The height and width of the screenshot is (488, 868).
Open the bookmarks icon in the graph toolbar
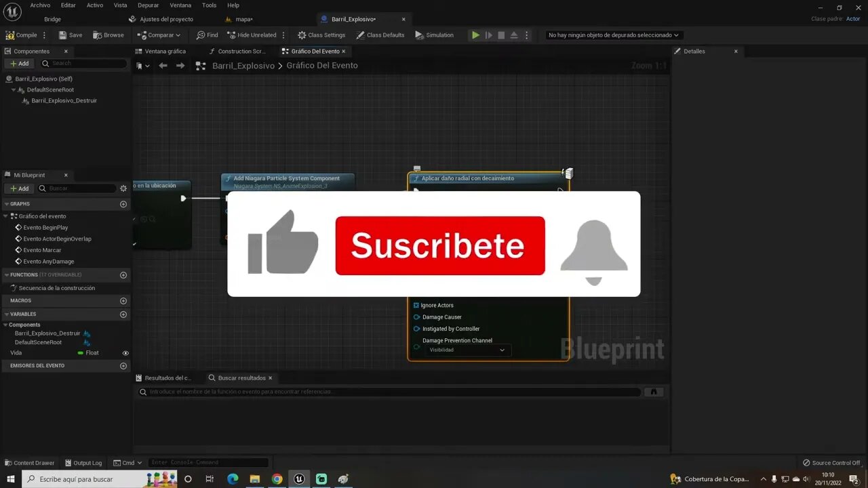(x=141, y=66)
